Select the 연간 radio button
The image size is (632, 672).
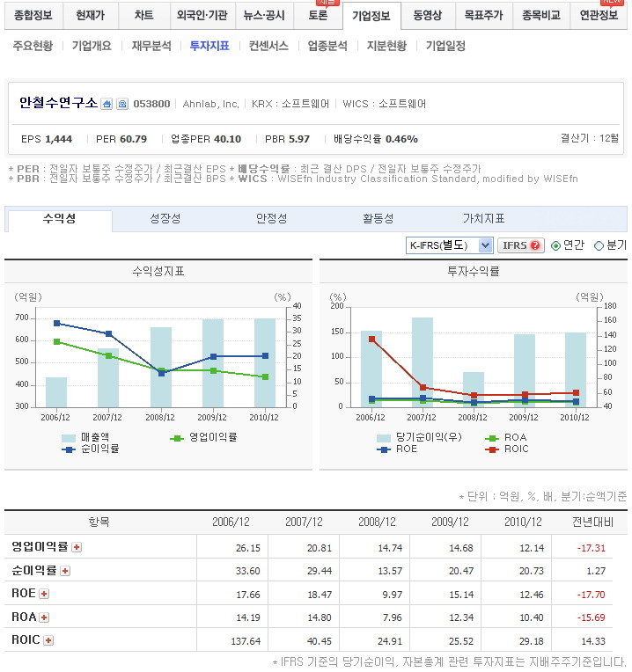[555, 246]
